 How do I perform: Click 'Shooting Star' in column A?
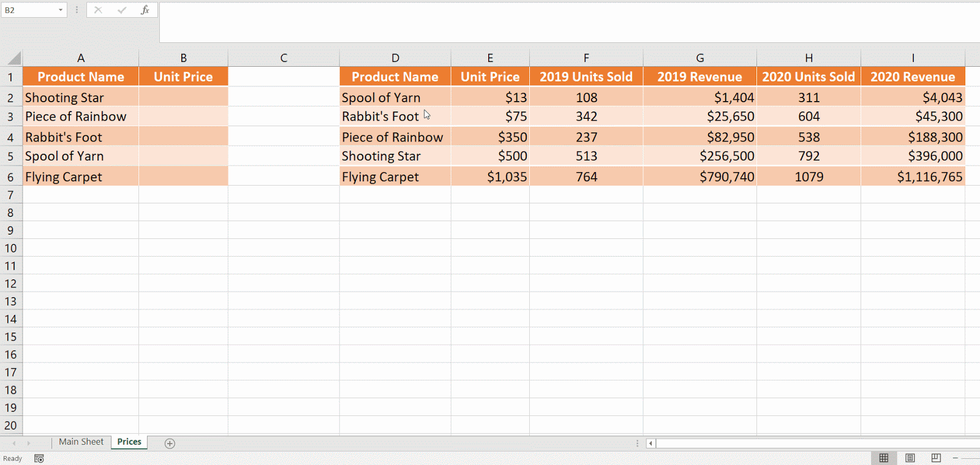[81, 97]
